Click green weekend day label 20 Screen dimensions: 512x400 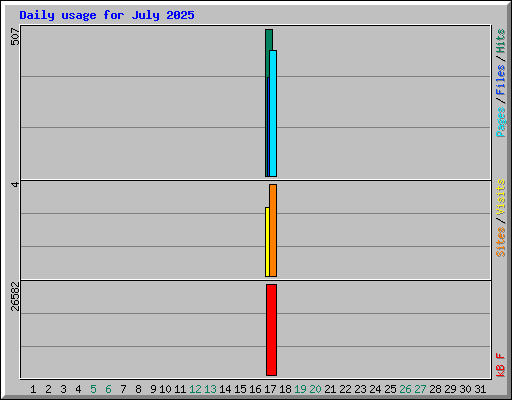pyautogui.click(x=315, y=389)
